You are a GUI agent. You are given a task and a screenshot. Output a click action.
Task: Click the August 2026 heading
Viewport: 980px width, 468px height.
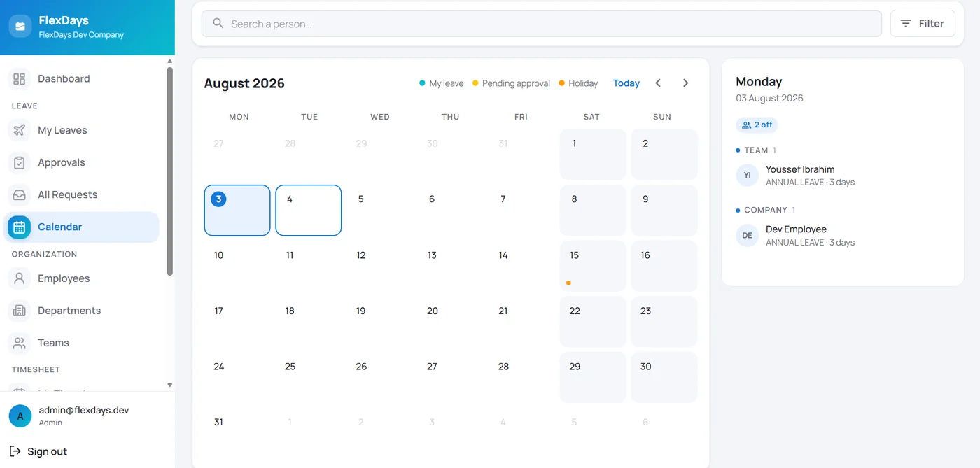pos(244,83)
